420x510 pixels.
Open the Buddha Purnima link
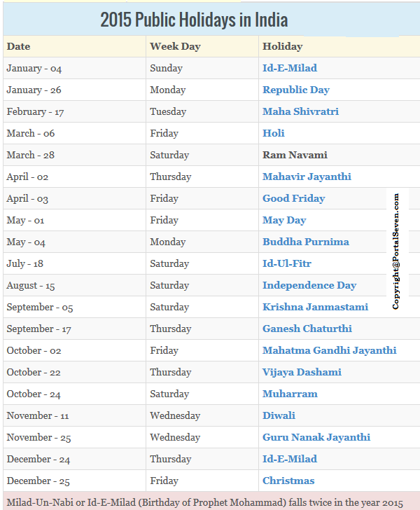click(306, 242)
